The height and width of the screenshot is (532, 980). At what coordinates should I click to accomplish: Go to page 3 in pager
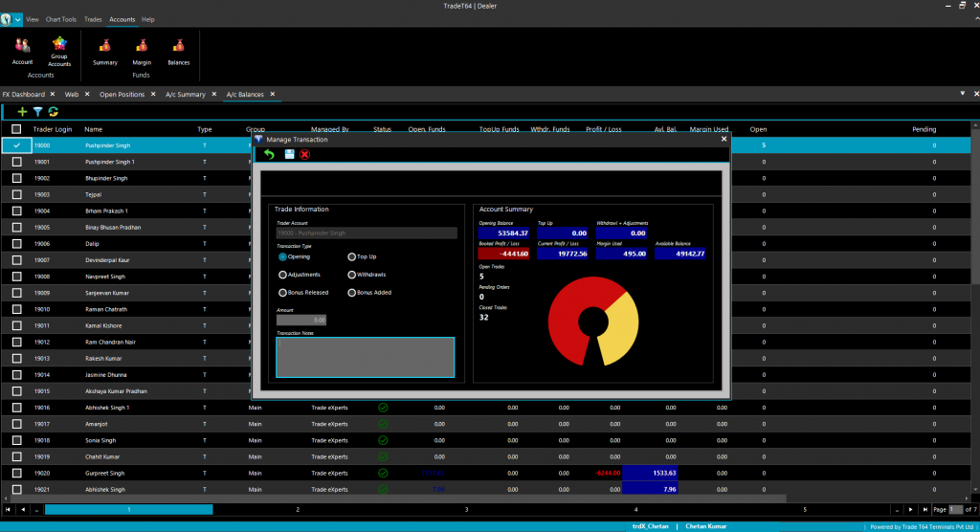466,510
